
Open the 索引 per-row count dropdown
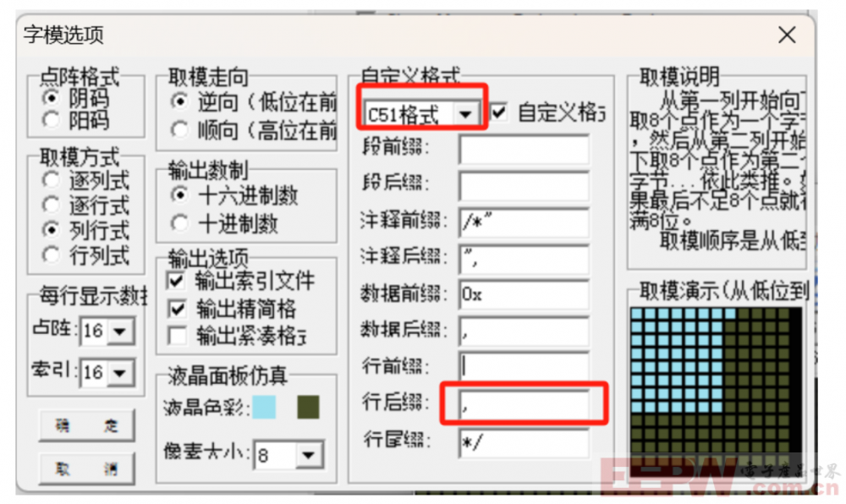point(120,372)
